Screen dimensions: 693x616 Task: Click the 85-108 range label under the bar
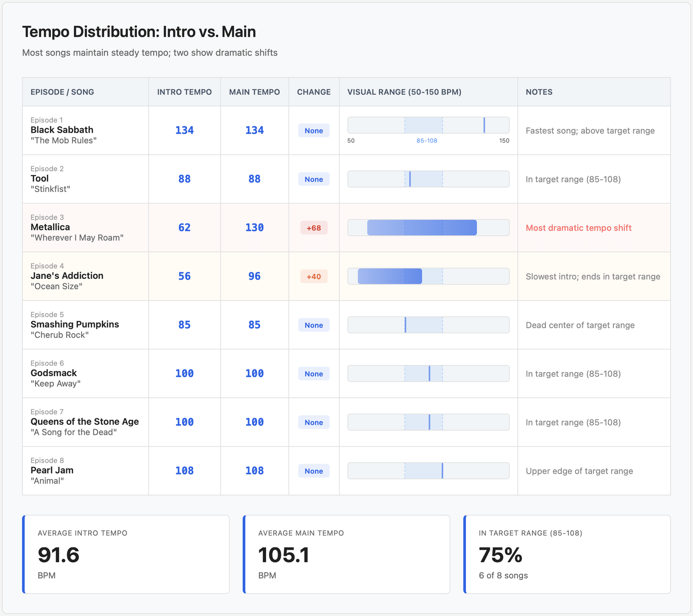(427, 141)
